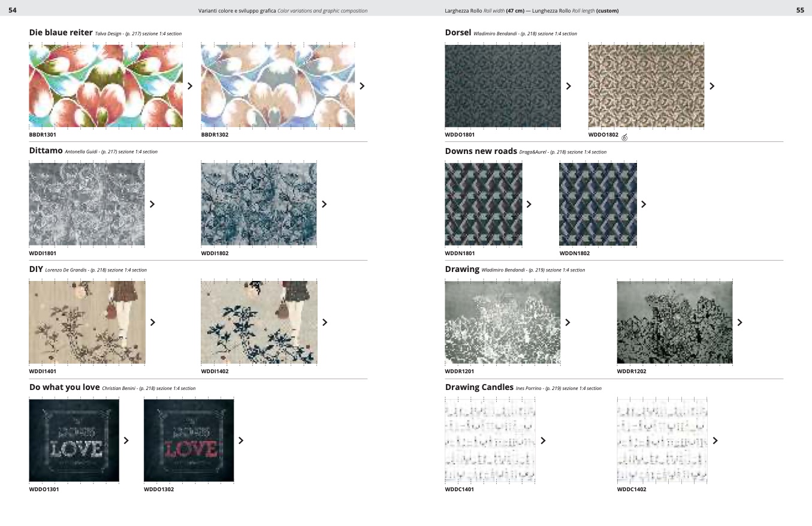Click the circular symbol beside code WDDO1802

(x=624, y=137)
